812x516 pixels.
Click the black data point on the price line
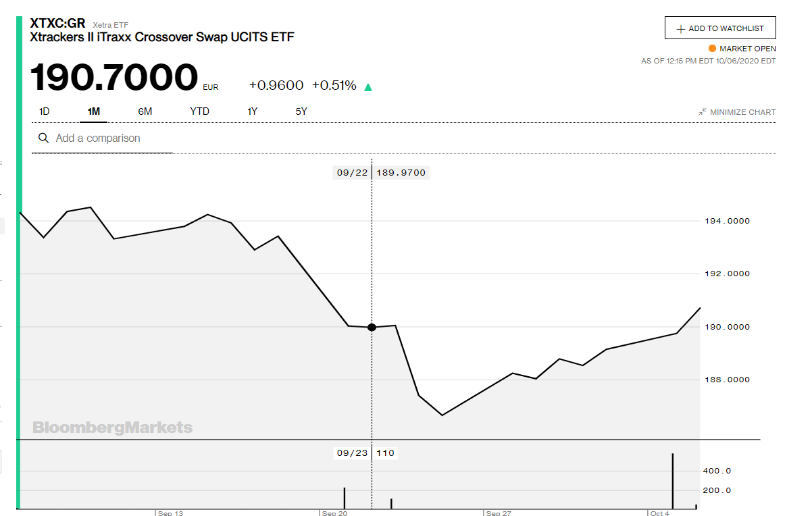[372, 327]
